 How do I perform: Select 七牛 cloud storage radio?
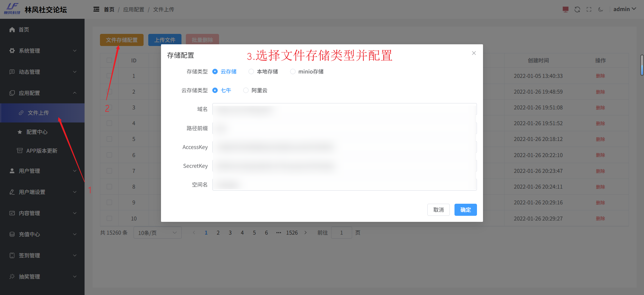(215, 90)
